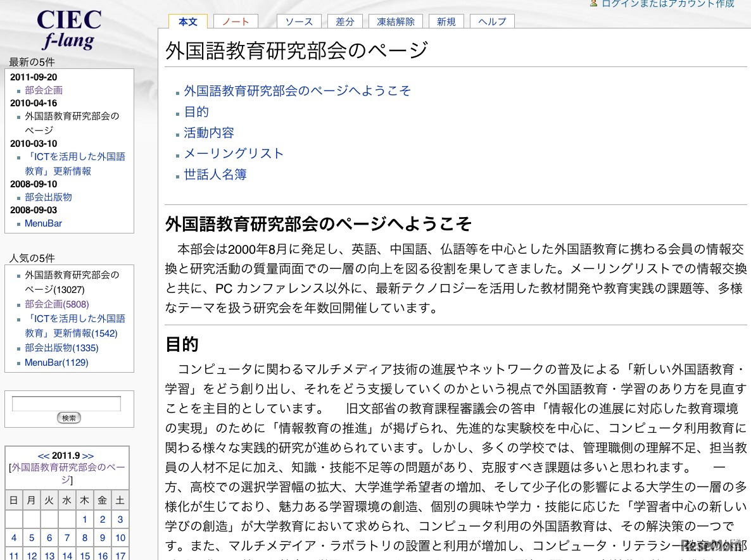Switch to the ノート tab
The height and width of the screenshot is (560, 751).
click(236, 21)
